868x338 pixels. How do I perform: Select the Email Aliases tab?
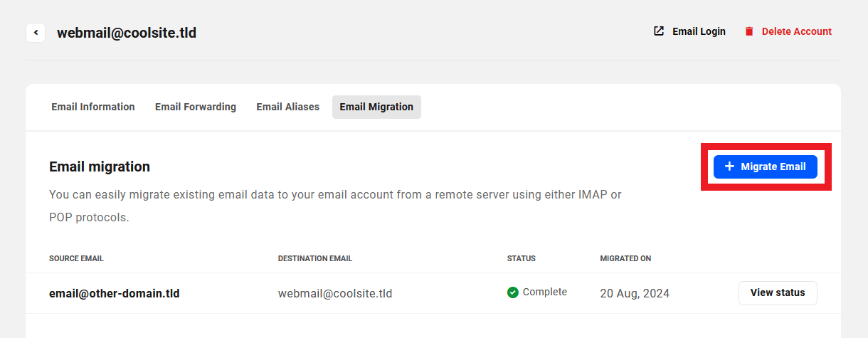(288, 107)
